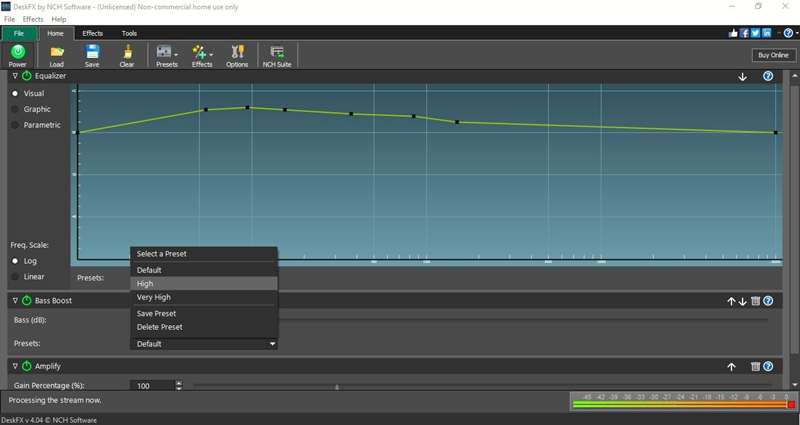Delete the Bass Boost effect via trash icon
The image size is (800, 425).
coord(756,301)
